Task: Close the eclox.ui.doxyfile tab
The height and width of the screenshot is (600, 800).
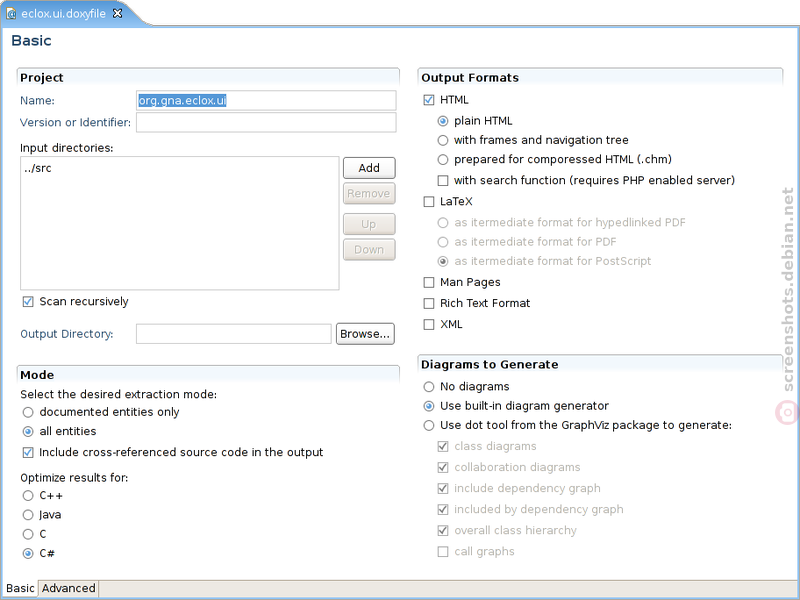Action: [118, 14]
